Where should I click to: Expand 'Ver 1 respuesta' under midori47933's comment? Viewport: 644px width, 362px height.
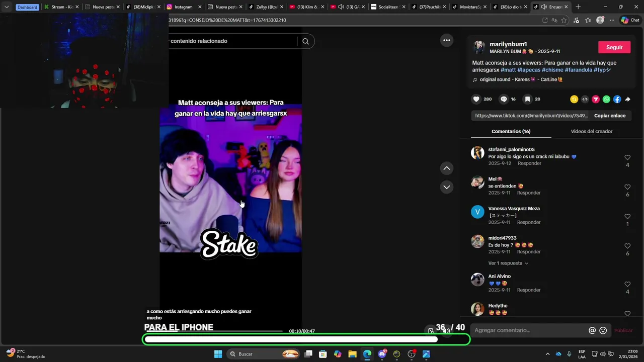click(508, 263)
